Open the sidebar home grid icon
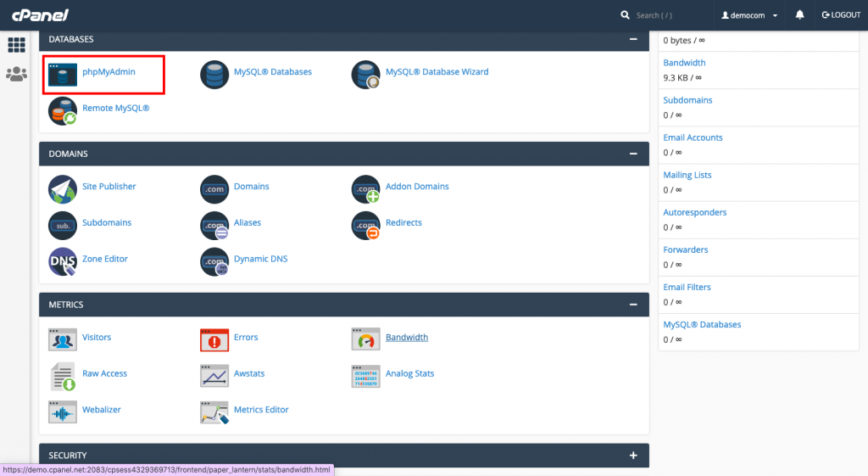The image size is (868, 476). [x=16, y=44]
